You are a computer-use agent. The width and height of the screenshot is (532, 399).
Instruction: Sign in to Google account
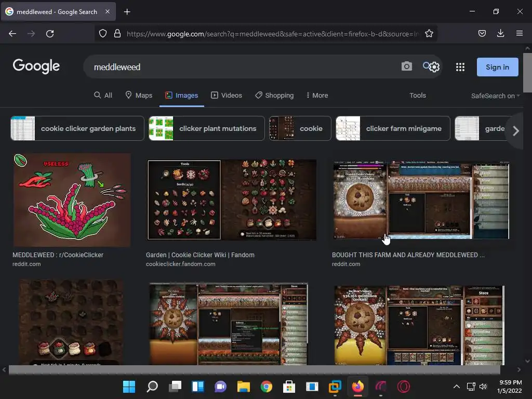pyautogui.click(x=497, y=67)
